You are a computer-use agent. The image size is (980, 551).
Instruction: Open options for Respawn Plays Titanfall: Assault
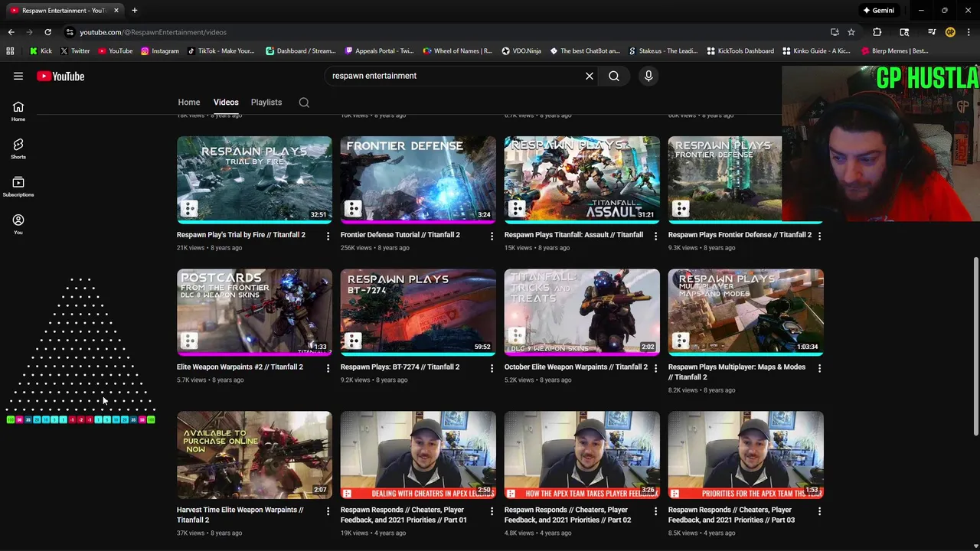(655, 236)
